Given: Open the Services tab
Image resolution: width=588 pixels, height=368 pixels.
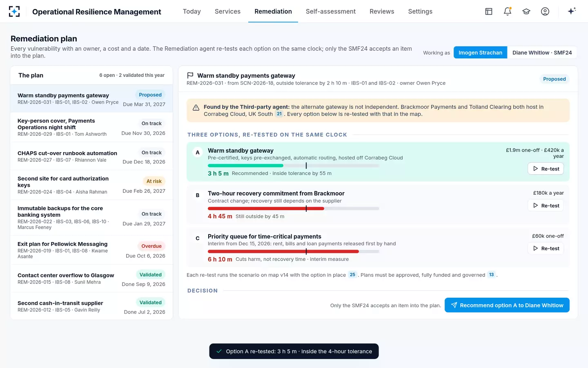Looking at the screenshot, I should point(227,11).
